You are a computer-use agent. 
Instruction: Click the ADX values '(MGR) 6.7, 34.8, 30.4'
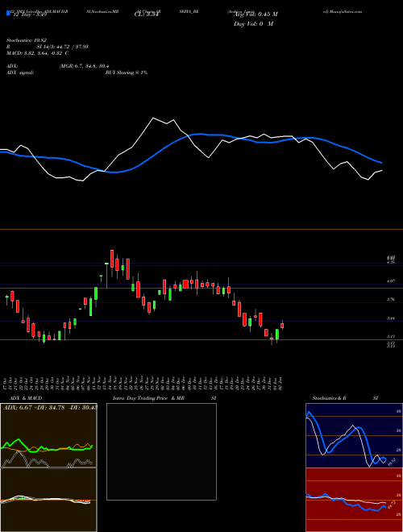tap(84, 66)
